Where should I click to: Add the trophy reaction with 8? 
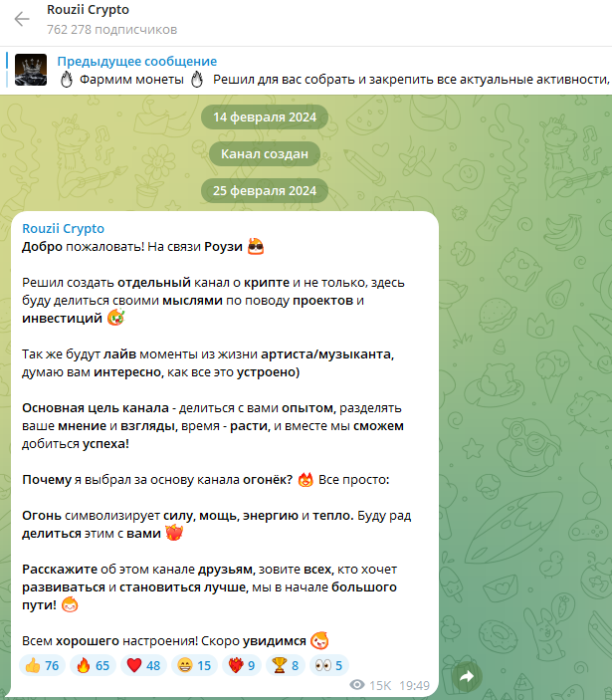pos(285,665)
